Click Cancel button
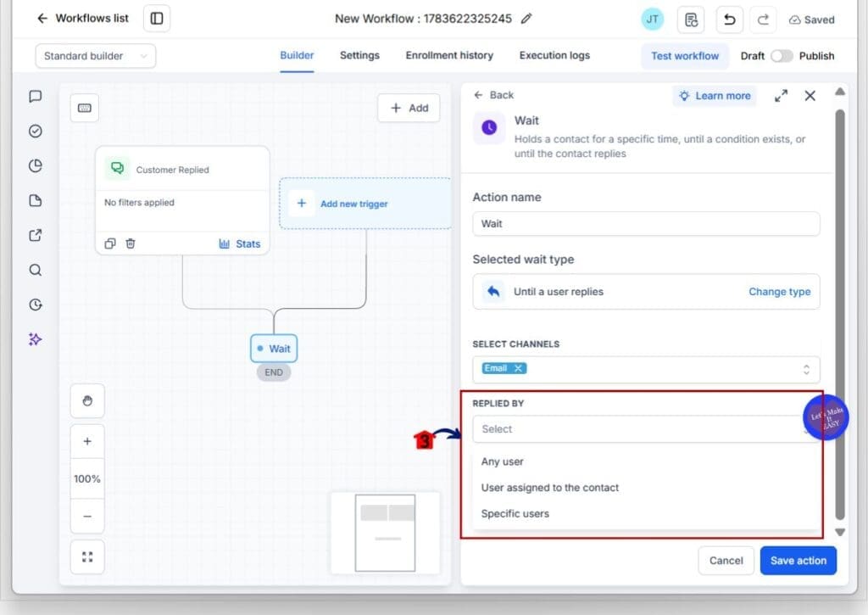This screenshot has width=868, height=615. (x=726, y=561)
